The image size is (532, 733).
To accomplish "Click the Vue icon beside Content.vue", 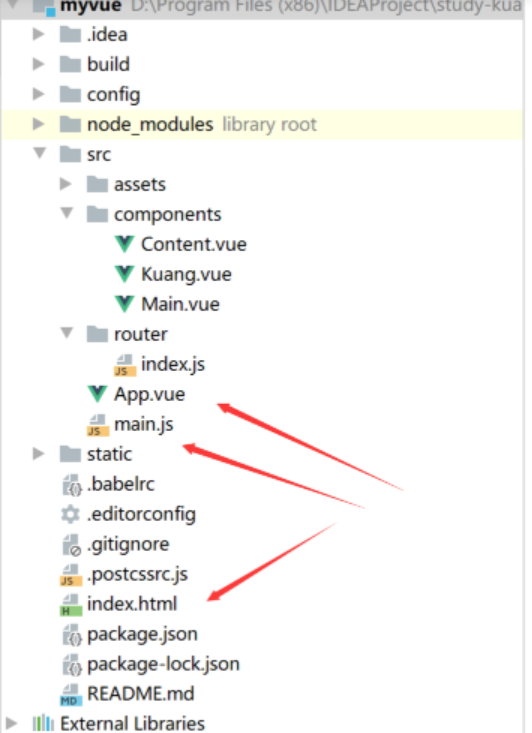I will coord(124,244).
